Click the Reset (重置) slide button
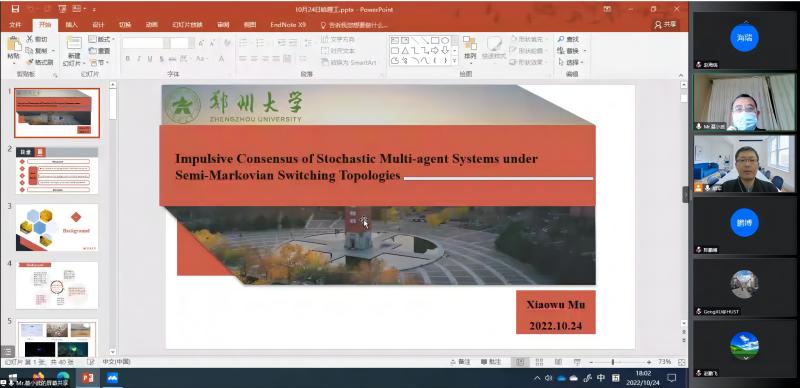 point(100,51)
